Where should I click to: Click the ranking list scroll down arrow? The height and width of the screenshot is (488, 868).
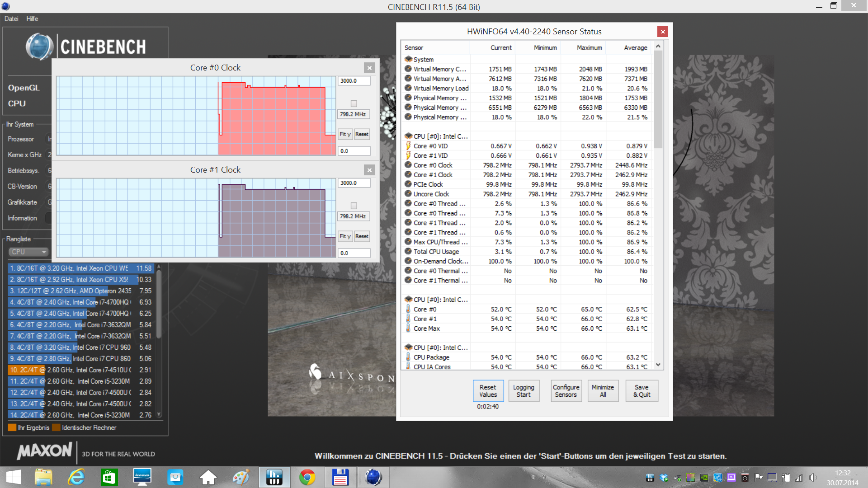159,414
